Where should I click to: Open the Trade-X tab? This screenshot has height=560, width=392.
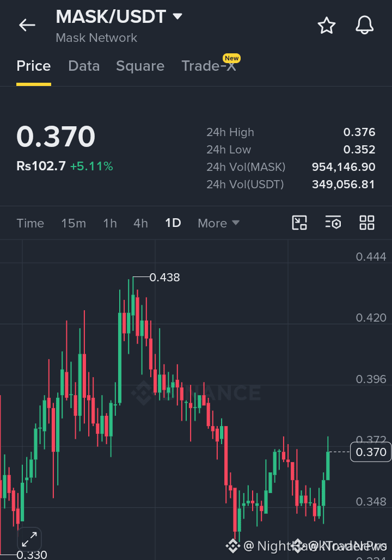click(209, 66)
